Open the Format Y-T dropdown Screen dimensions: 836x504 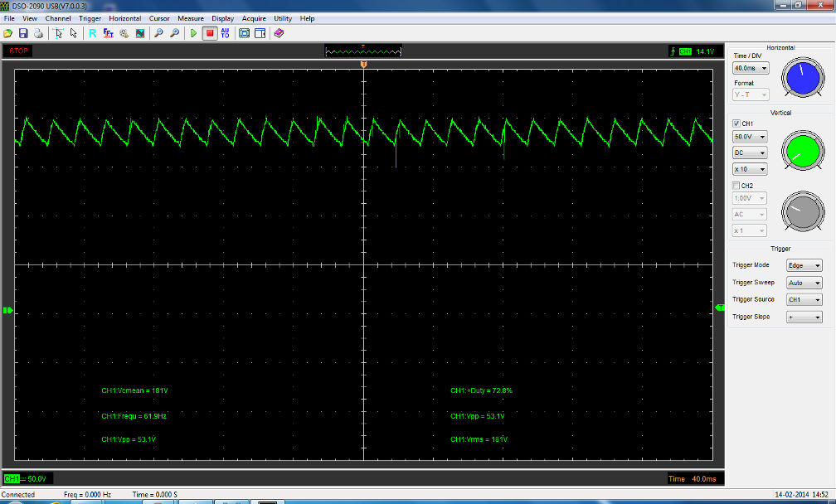click(x=751, y=94)
